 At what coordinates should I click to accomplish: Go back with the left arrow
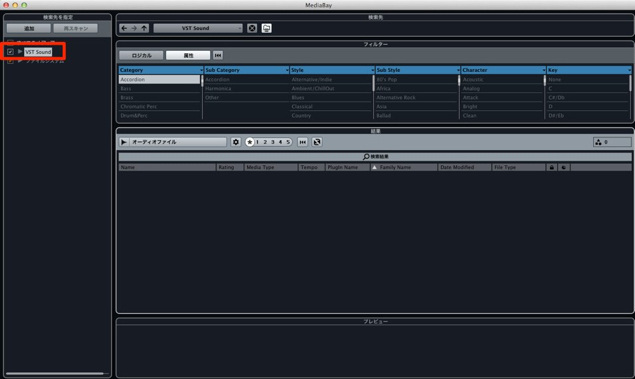(x=124, y=28)
